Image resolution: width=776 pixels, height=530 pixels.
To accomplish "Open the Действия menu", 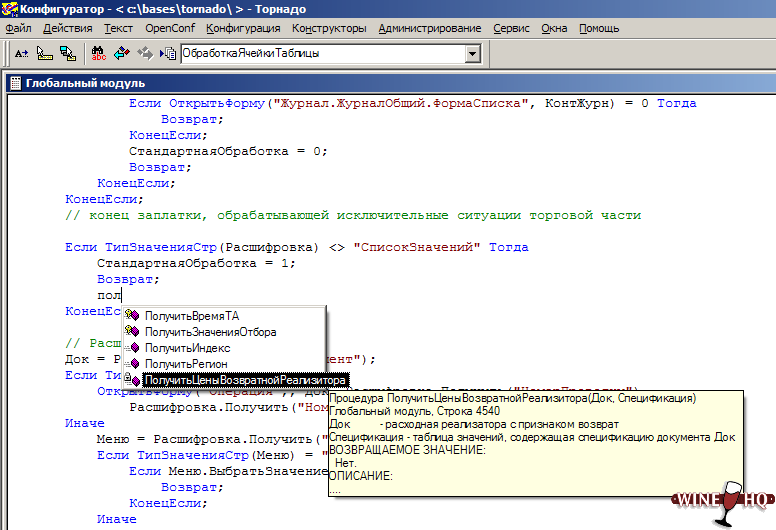I will point(68,28).
